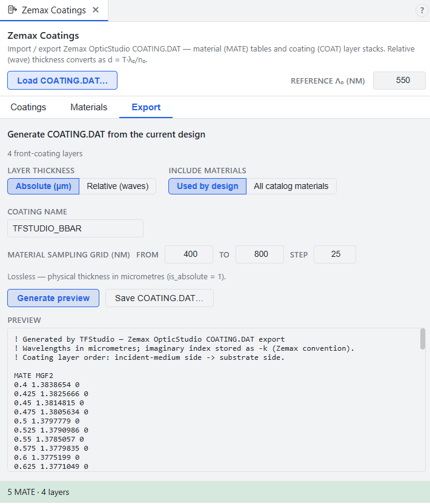Click the '0.4 1.3838654 0' preview row
This screenshot has width=430, height=504.
[47, 385]
